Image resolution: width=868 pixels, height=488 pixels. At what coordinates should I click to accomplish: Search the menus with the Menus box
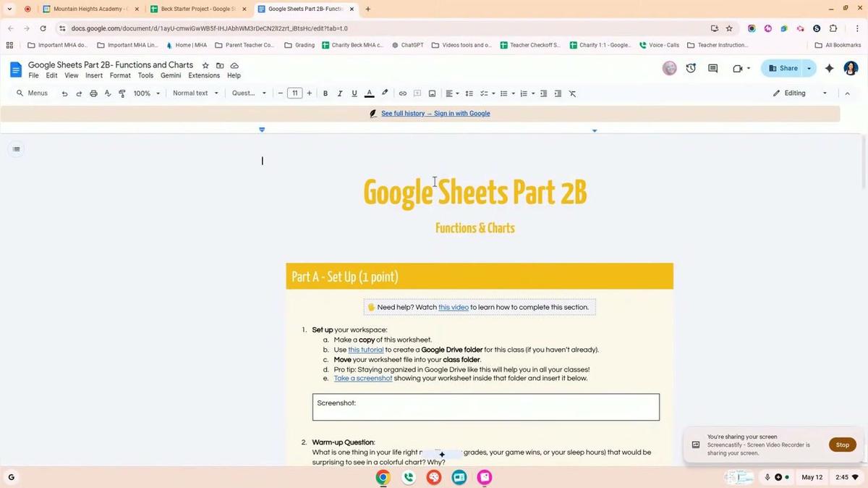click(x=32, y=93)
